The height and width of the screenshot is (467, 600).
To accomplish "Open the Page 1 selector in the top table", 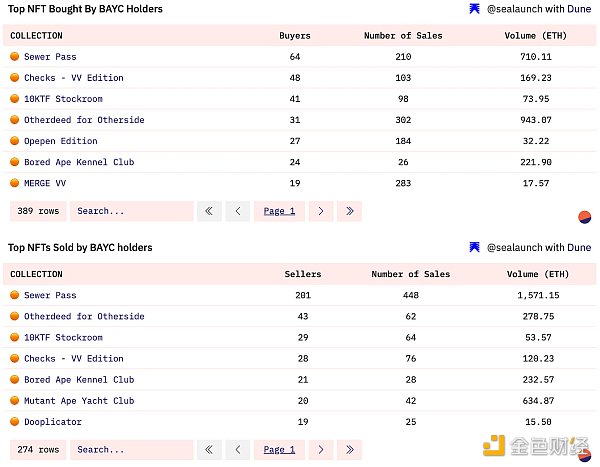I will [279, 211].
